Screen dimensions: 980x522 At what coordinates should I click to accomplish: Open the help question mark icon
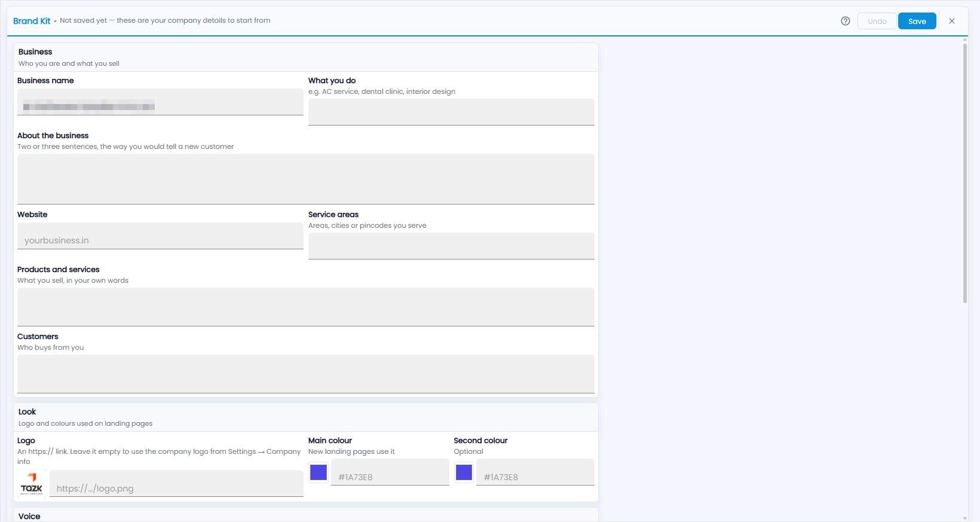coord(846,21)
